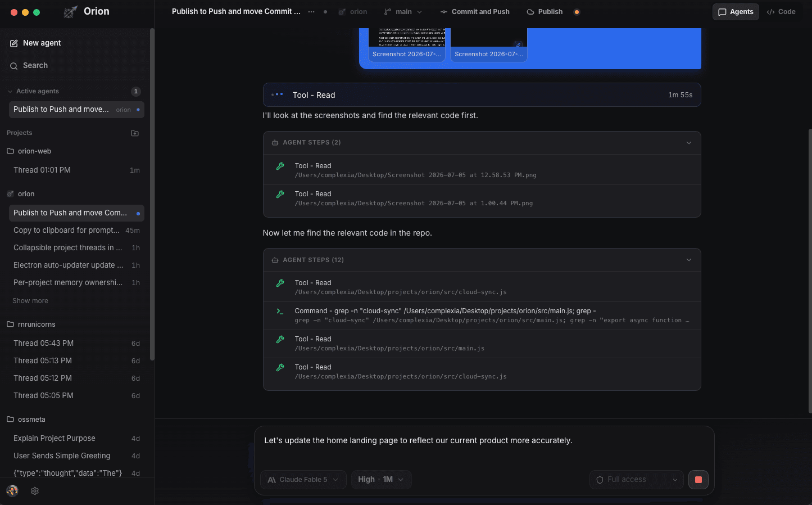Stop the agent with the red stop button
This screenshot has width=812, height=505.
point(698,480)
